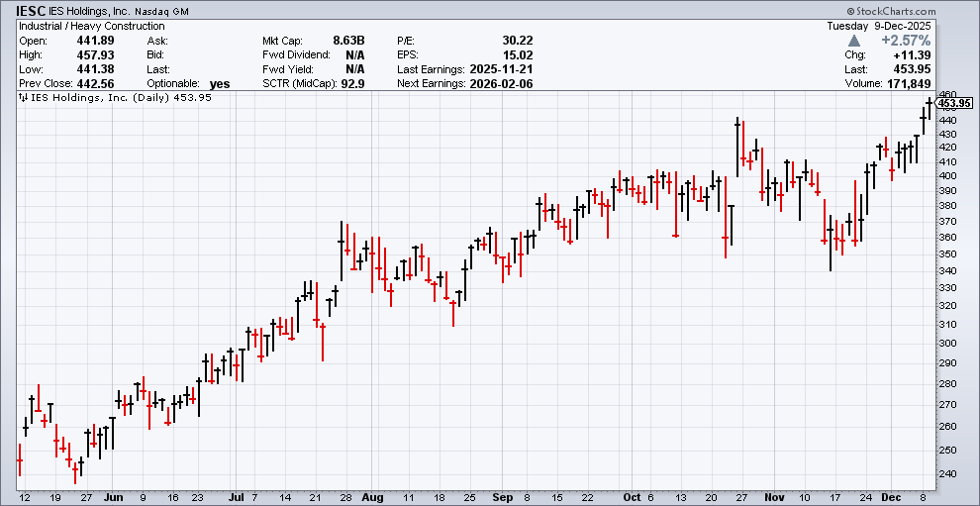Click the Jun marker on the date axis
The image size is (980, 506).
coord(114,497)
